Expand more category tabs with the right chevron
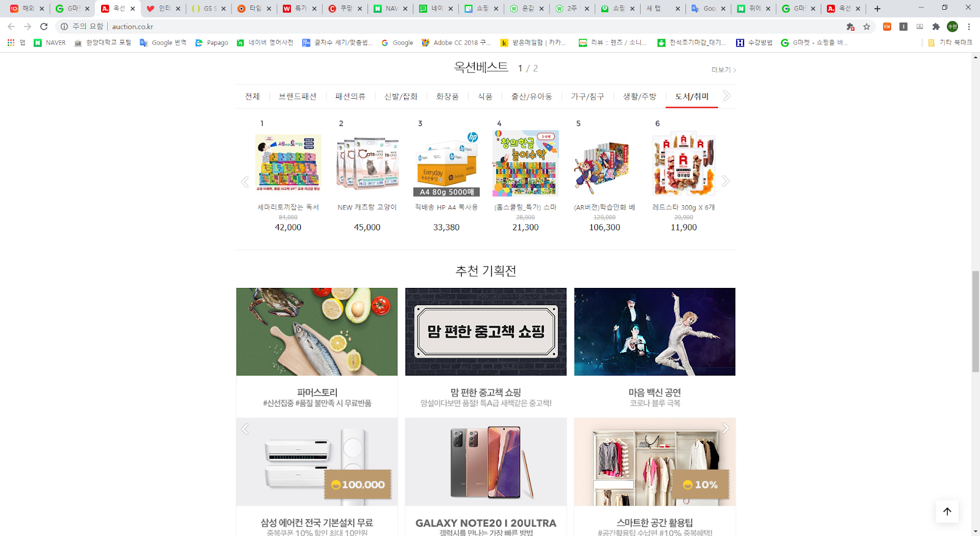The width and height of the screenshot is (980, 536). (x=726, y=96)
